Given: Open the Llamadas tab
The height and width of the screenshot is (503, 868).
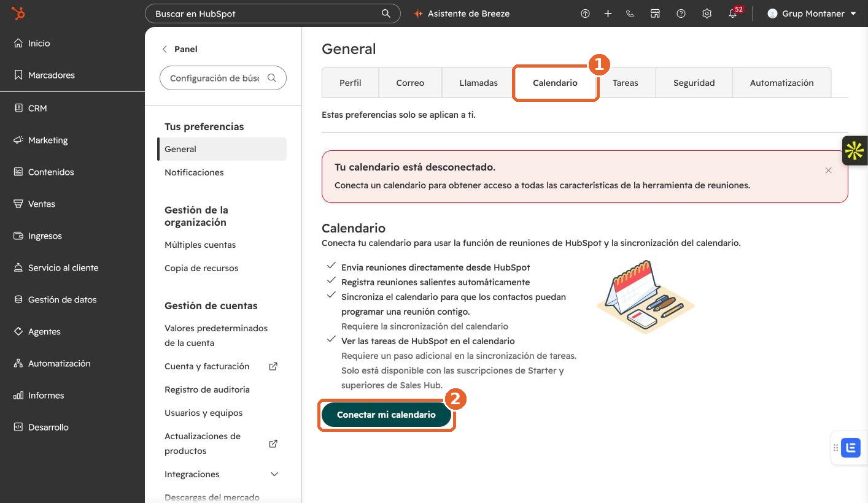Looking at the screenshot, I should tap(478, 83).
